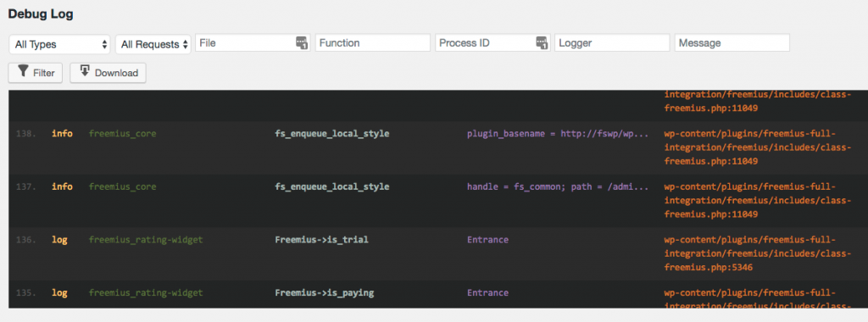Viewport: 868px width, 322px height.
Task: Click the Entrance message in row 135
Action: [487, 292]
